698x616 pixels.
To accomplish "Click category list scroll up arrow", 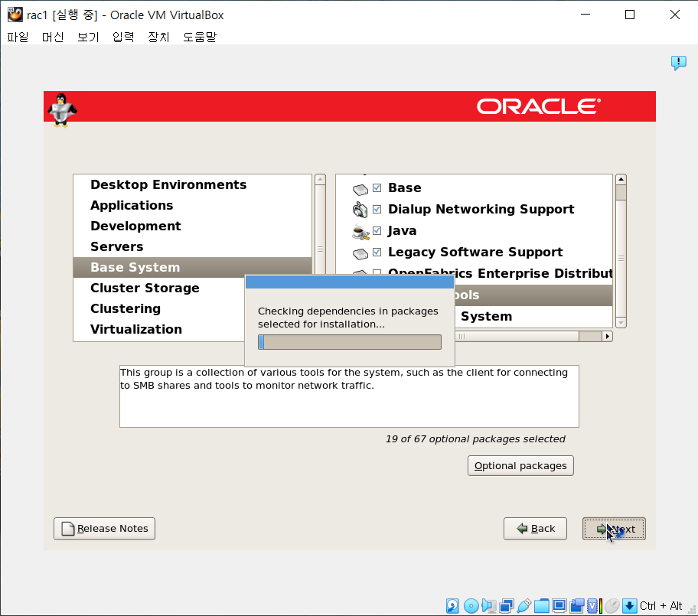I will [x=320, y=179].
